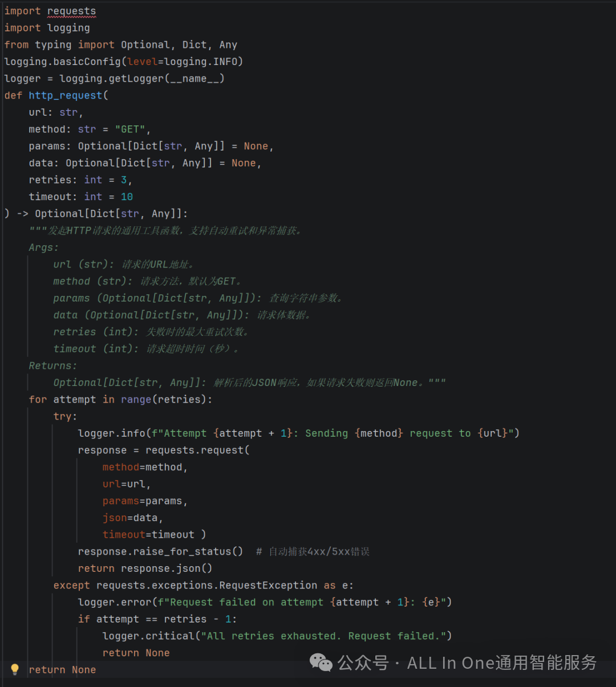Screen dimensions: 616x687
Task: Click the comment '# 自动捕获4xx/5xx错误'
Action: pos(313,552)
